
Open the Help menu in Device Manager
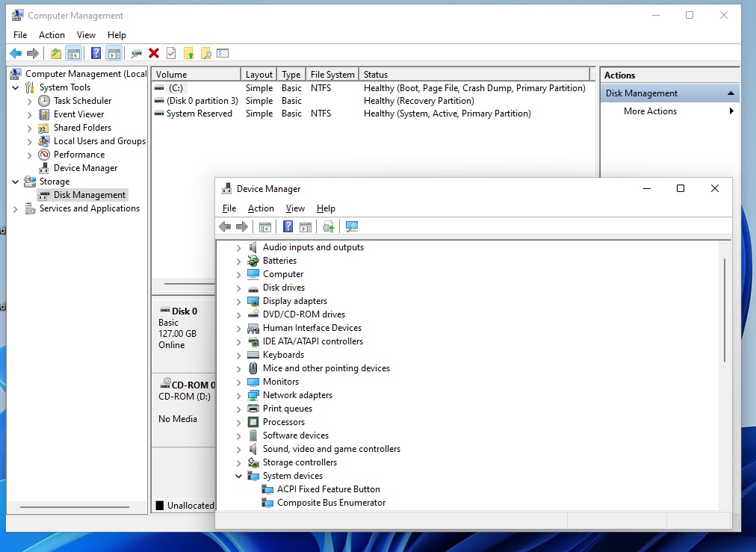click(326, 208)
